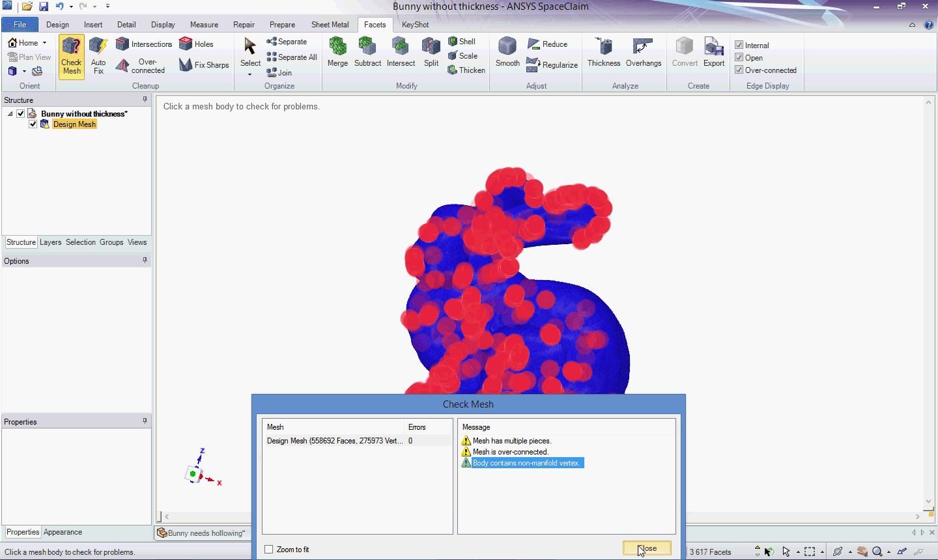This screenshot has width=938, height=560.
Task: Switch to the Repair ribbon tab
Action: pos(244,25)
